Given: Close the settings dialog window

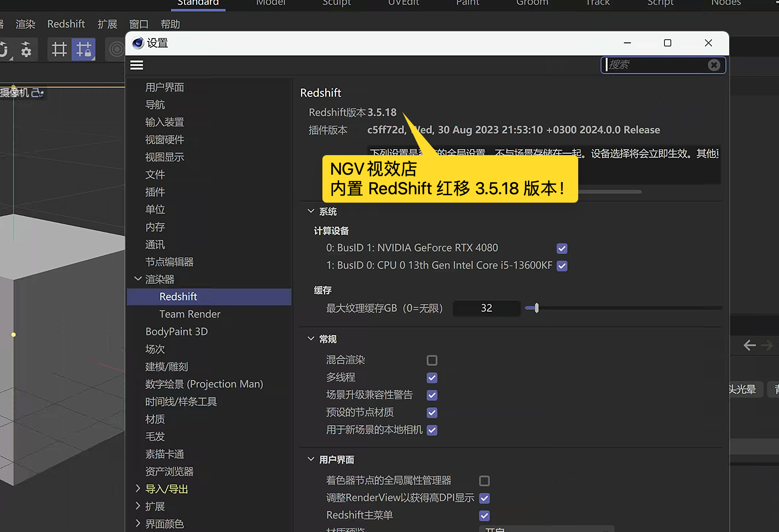Looking at the screenshot, I should (x=708, y=43).
